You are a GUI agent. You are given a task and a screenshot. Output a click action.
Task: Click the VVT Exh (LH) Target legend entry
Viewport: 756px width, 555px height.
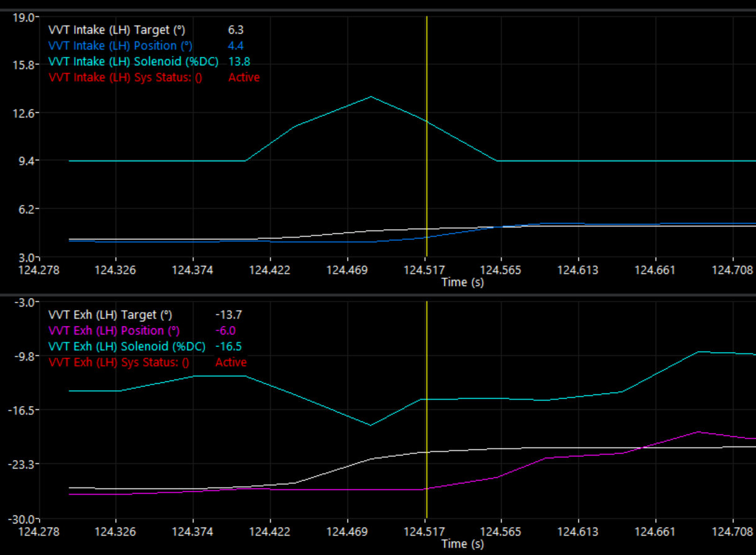[110, 315]
